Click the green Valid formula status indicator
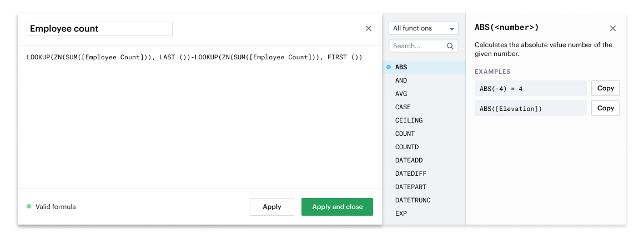Screen dimensions: 644x239 (x=29, y=207)
